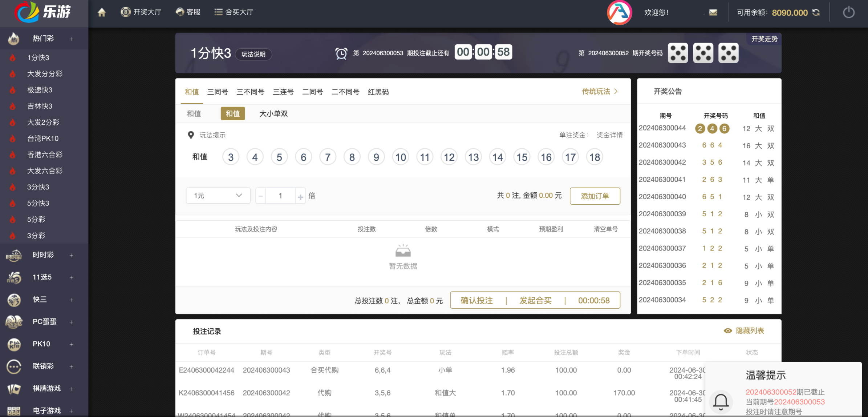Refresh the available balance
868x417 pixels.
pos(816,13)
